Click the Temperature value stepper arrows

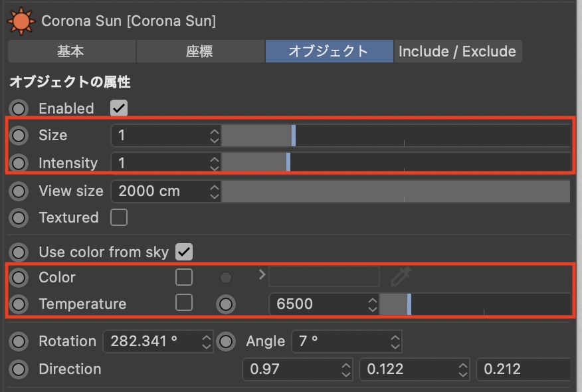pyautogui.click(x=372, y=304)
